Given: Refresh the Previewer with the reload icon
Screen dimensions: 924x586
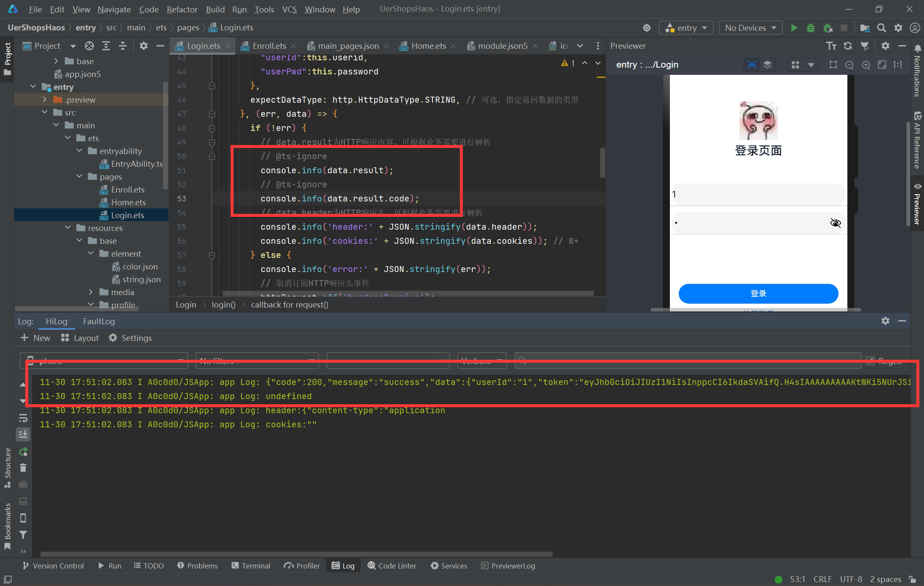Looking at the screenshot, I should pyautogui.click(x=848, y=46).
